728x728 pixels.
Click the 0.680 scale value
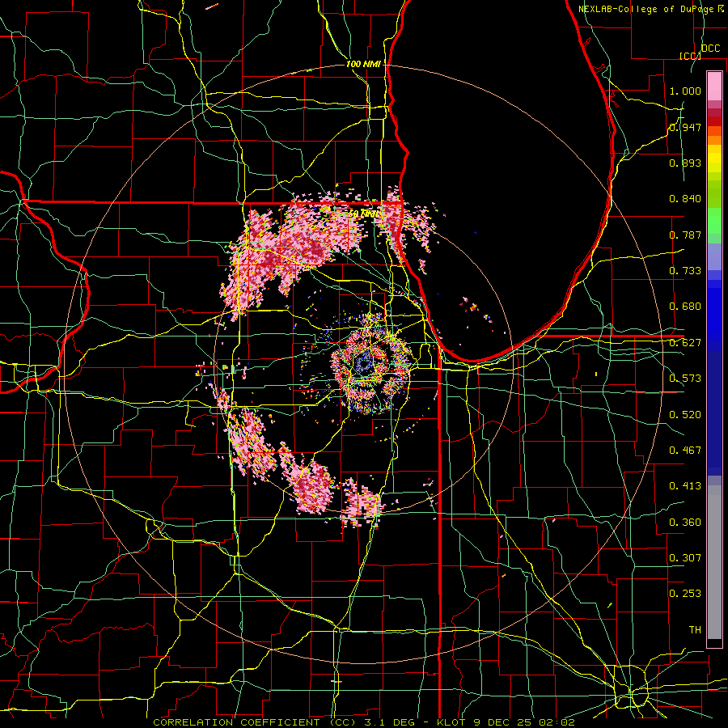[x=685, y=306]
